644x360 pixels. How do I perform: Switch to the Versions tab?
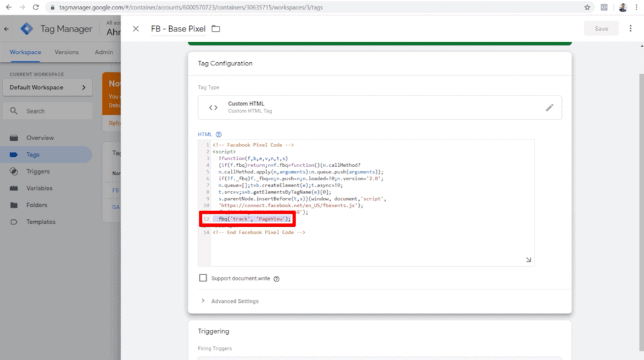[x=67, y=52]
